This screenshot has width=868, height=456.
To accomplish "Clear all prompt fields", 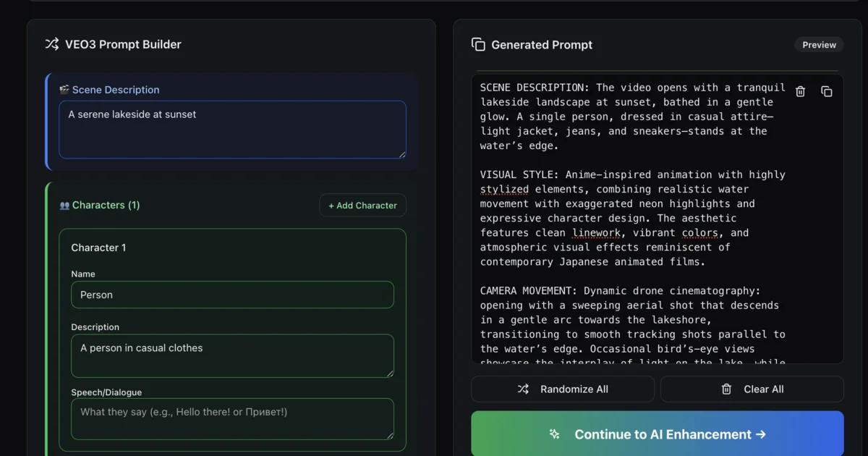I will tap(752, 389).
